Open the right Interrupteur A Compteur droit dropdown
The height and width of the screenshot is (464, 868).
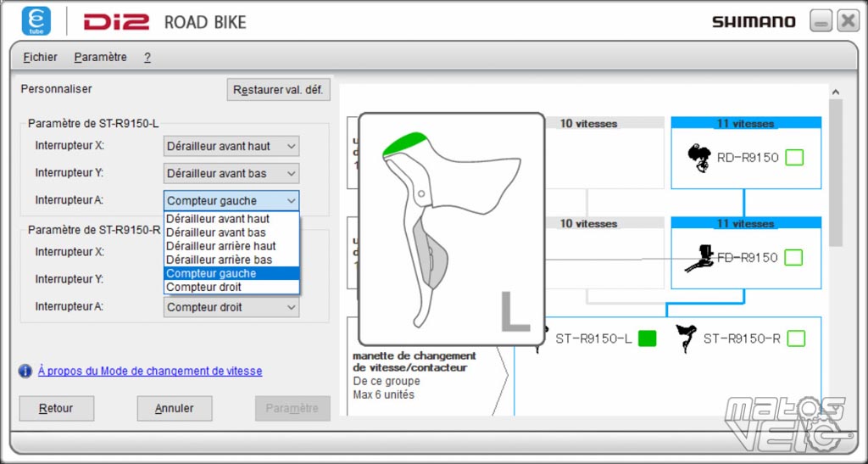[231, 307]
